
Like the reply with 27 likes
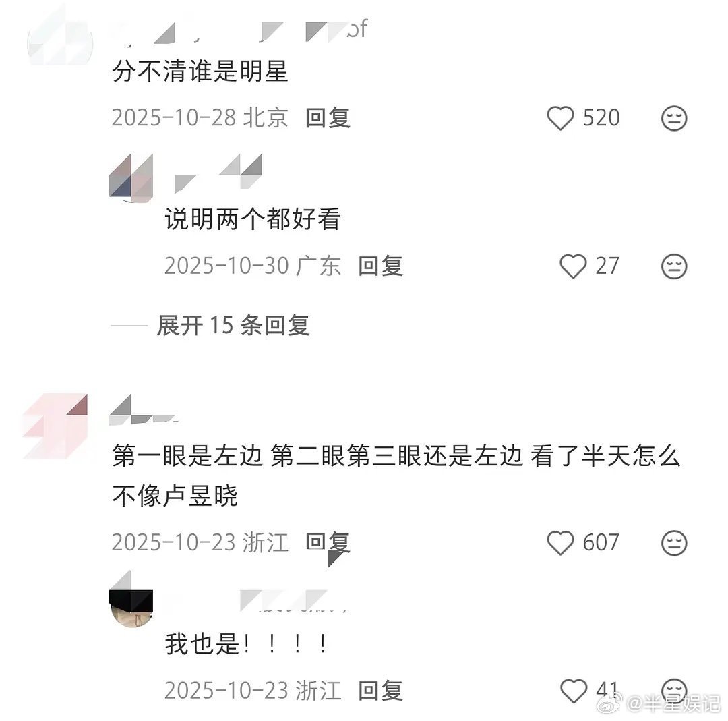tap(573, 266)
